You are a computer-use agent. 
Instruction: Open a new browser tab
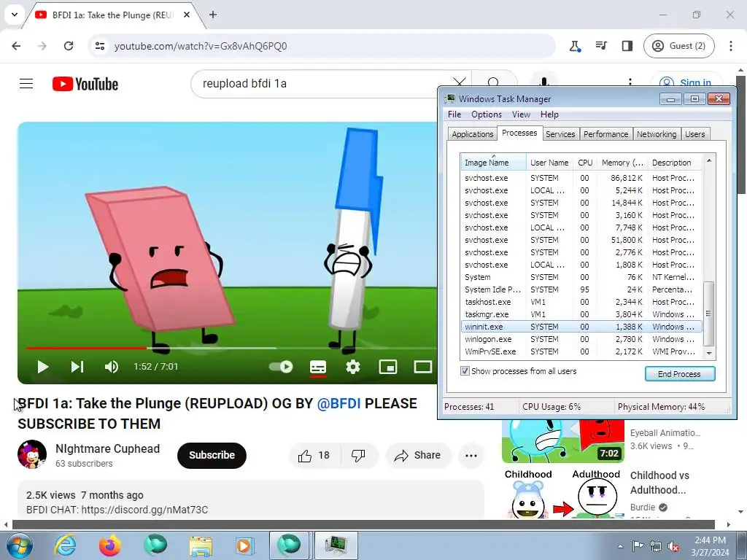point(213,15)
